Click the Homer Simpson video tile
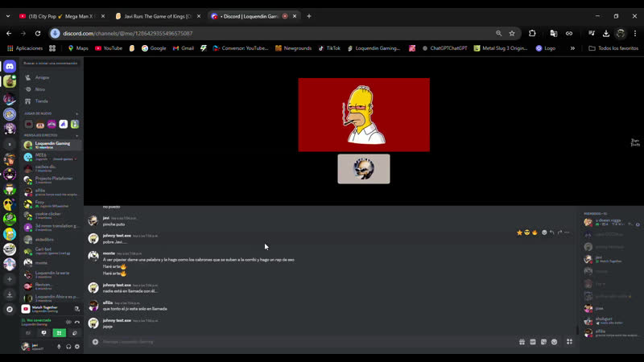This screenshot has height=362, width=644. pos(363,114)
